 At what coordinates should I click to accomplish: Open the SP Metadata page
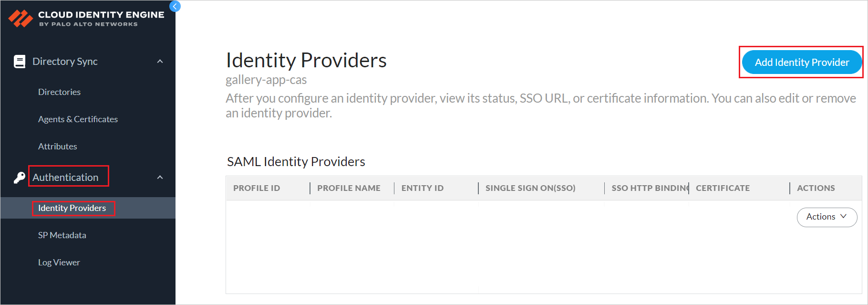click(62, 235)
